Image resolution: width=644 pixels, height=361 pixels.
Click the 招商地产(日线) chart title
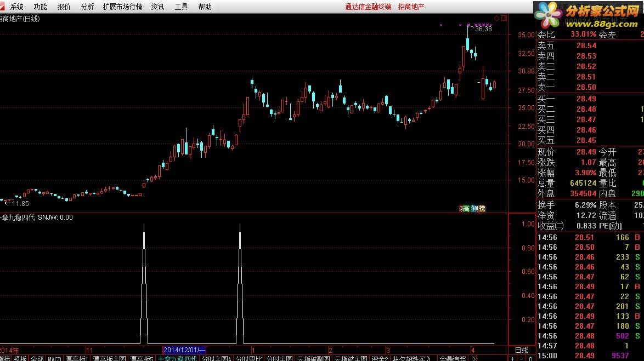19,19
